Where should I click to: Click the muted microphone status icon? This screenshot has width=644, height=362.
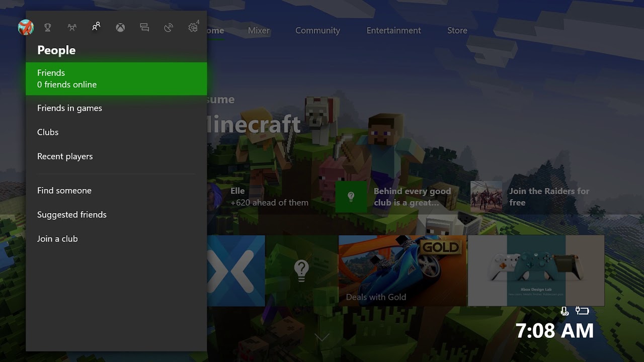pyautogui.click(x=565, y=311)
